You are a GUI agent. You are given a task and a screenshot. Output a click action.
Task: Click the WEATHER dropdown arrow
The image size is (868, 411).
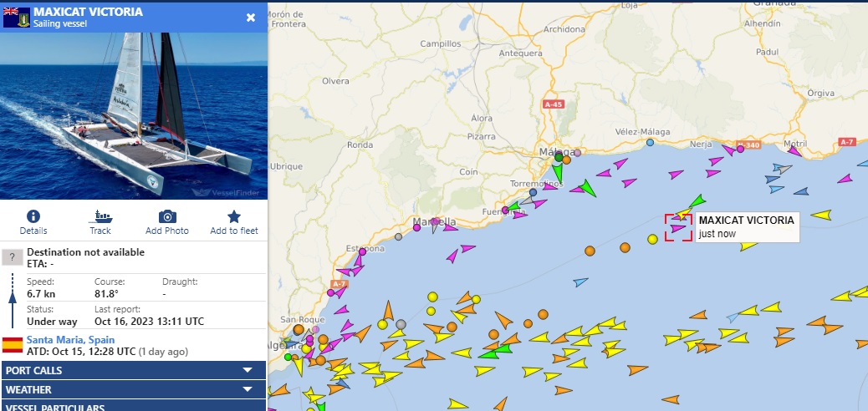pyautogui.click(x=248, y=389)
